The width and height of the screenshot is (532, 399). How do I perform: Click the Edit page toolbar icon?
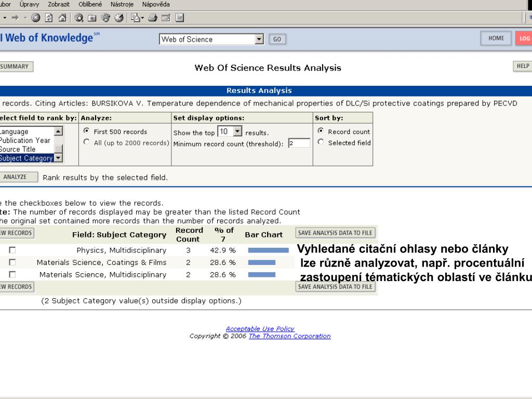[166, 18]
